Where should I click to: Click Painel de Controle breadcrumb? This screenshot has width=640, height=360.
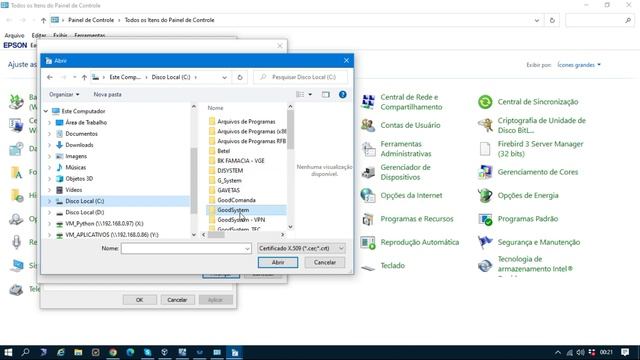click(91, 20)
